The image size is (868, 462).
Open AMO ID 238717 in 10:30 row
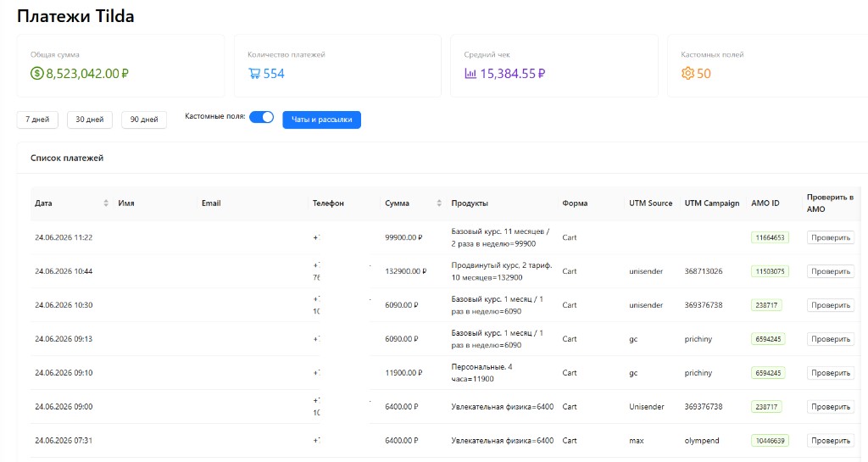(x=766, y=305)
